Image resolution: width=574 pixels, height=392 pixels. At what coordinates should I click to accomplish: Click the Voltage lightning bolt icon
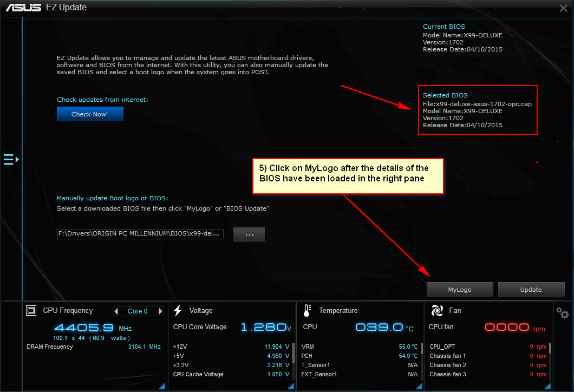coord(178,310)
